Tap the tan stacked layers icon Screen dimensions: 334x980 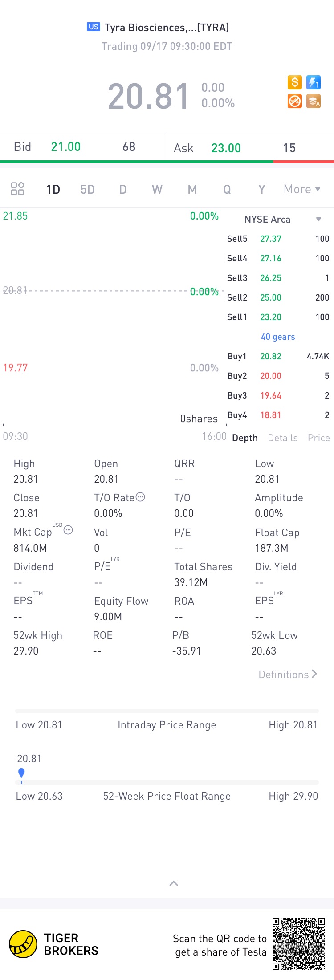[x=314, y=102]
